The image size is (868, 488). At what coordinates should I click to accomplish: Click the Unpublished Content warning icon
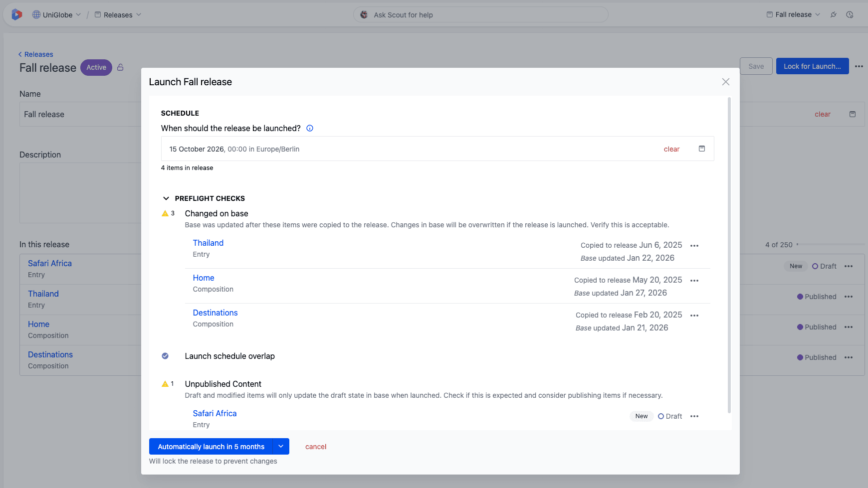click(x=165, y=384)
